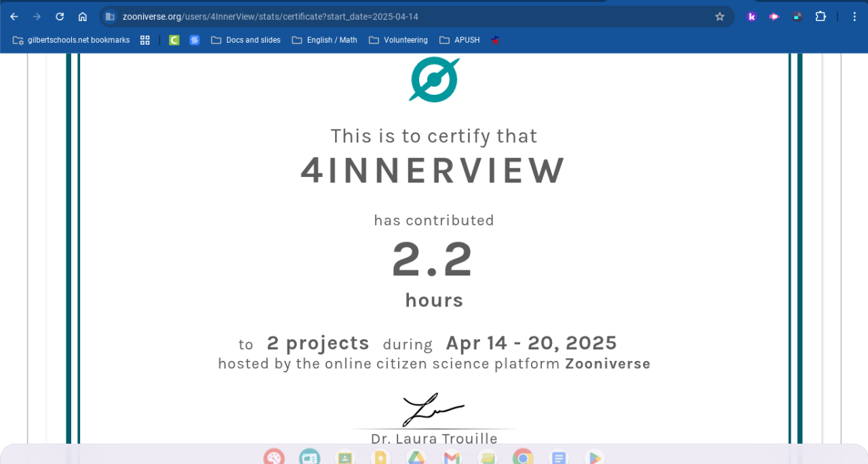The height and width of the screenshot is (464, 868).
Task: Click 'This is to certify that' heading
Action: 434,136
